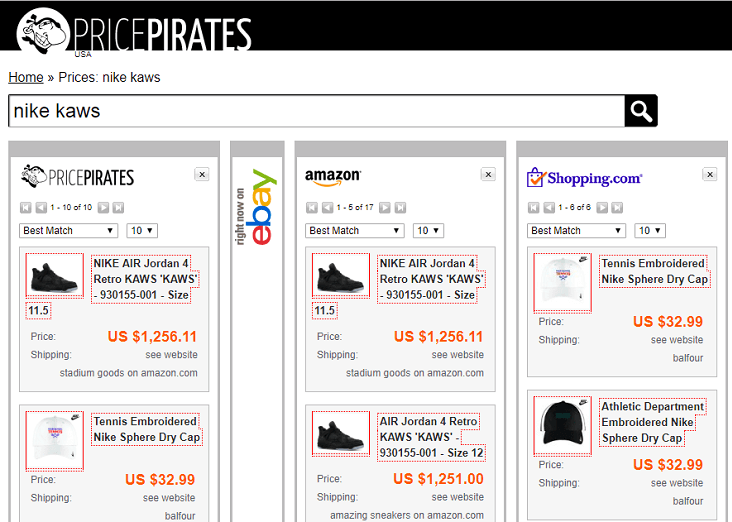Open Athletic Department Embroidered Nike Cap link
Image resolution: width=732 pixels, height=522 pixels.
point(654,422)
